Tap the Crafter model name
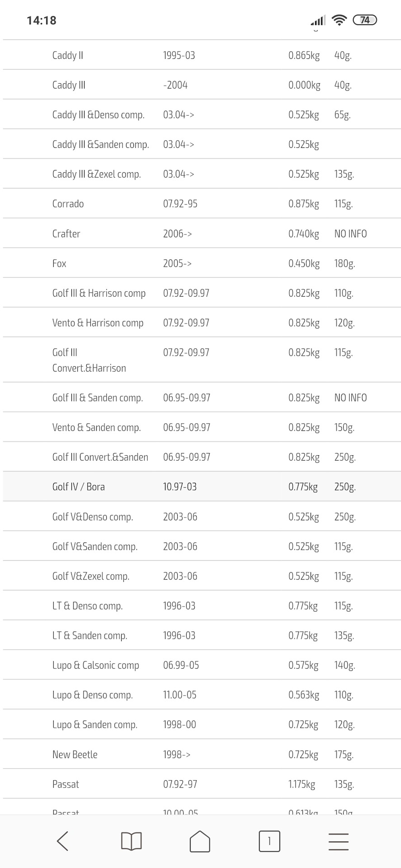The width and height of the screenshot is (401, 868). [x=66, y=234]
